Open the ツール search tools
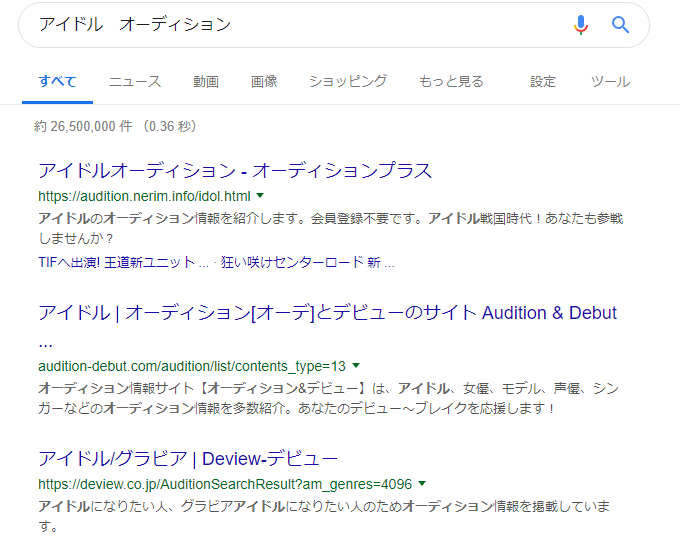 [610, 82]
